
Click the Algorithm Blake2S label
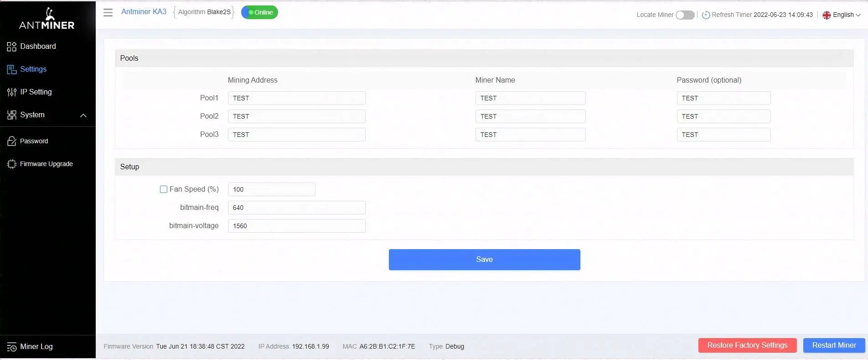point(204,12)
